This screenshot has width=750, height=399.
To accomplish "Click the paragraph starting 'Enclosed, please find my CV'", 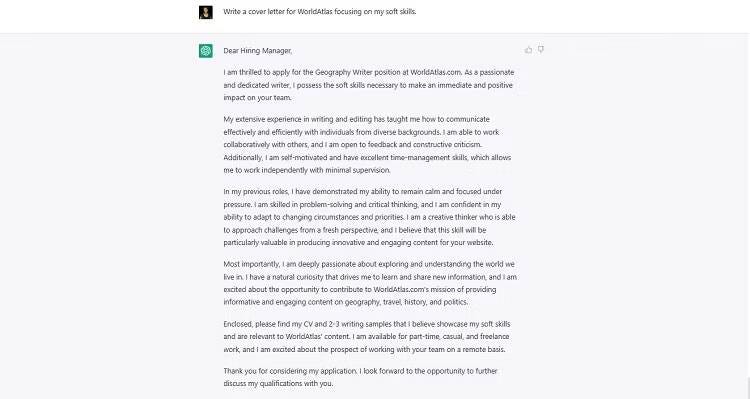I will (367, 336).
